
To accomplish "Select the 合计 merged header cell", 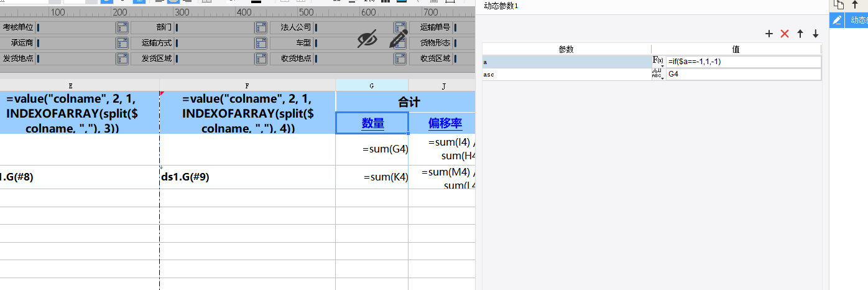I will pos(405,102).
